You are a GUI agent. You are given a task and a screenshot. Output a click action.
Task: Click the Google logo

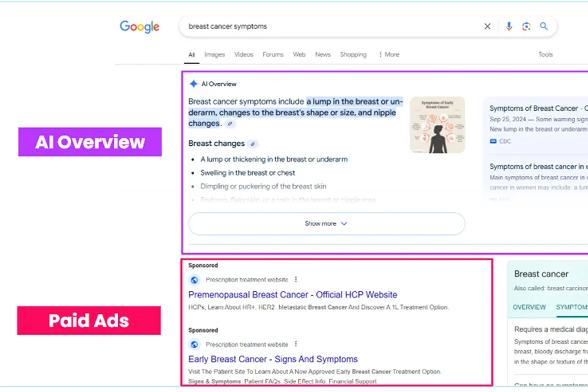(140, 26)
